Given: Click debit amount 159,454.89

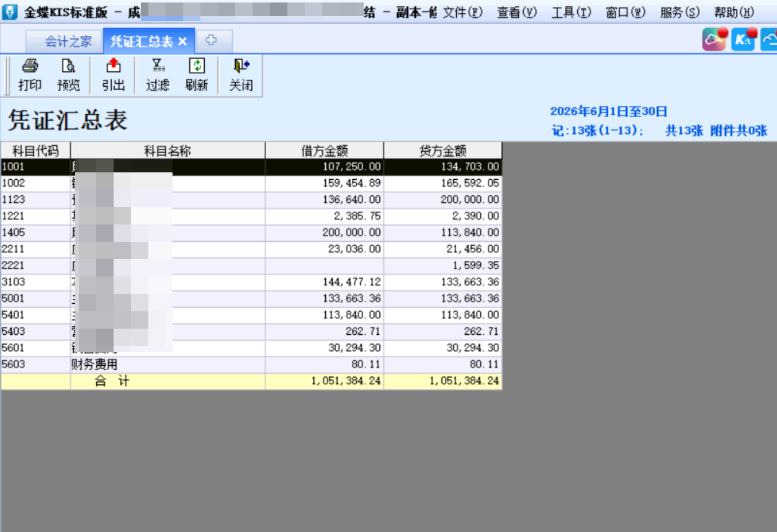Looking at the screenshot, I should 325,184.
